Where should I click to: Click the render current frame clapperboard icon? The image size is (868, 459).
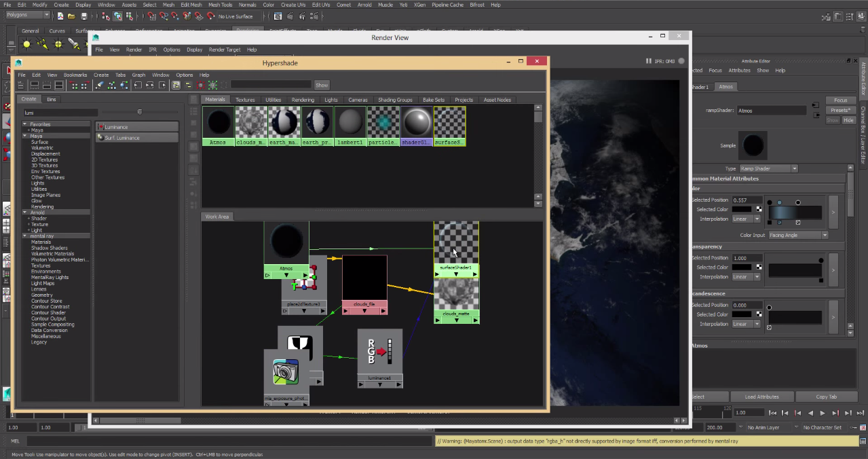[290, 16]
